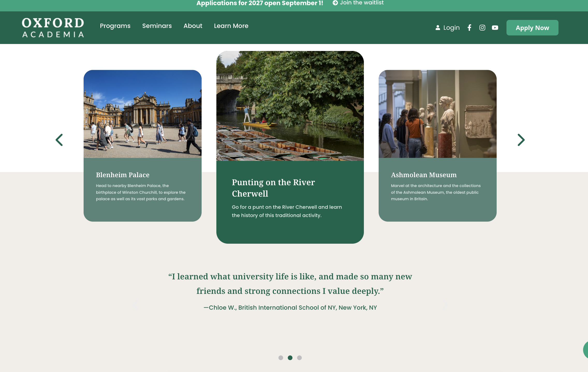Show the next activity card
This screenshot has height=372, width=588.
click(x=521, y=140)
